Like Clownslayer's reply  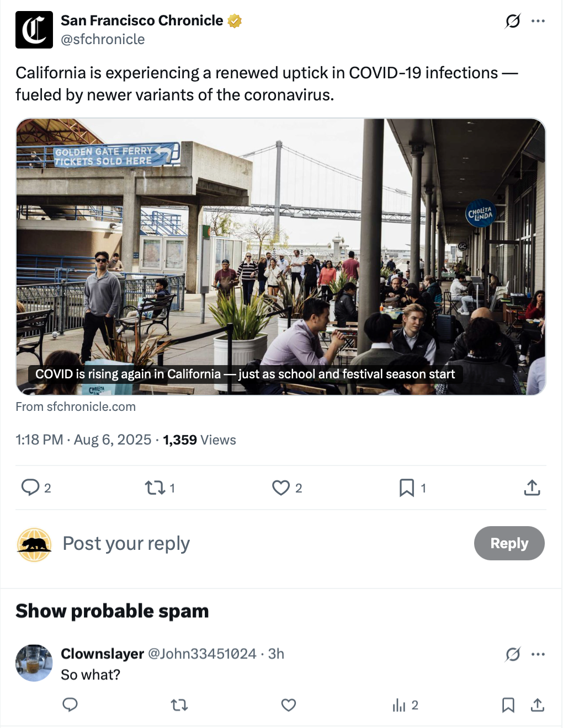tap(289, 705)
